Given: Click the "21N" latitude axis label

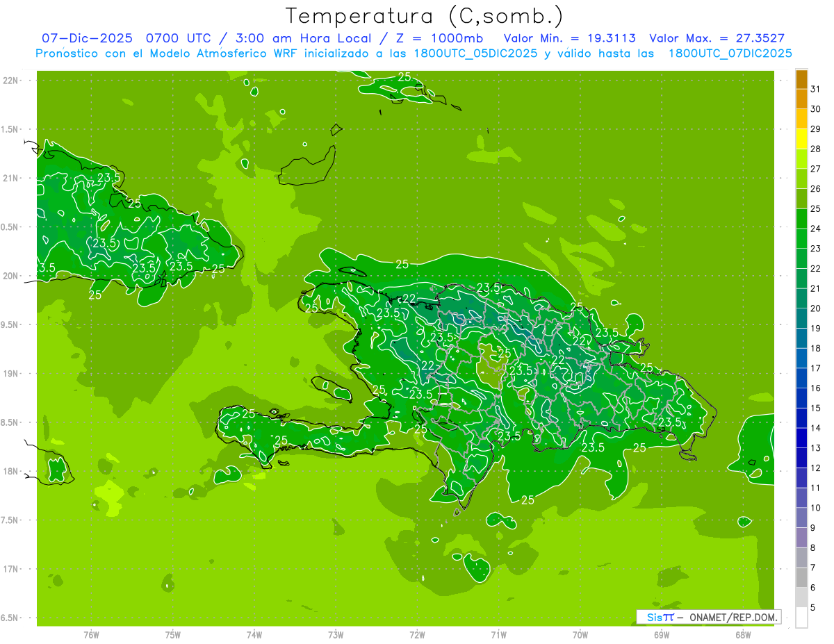Looking at the screenshot, I should (x=10, y=179).
